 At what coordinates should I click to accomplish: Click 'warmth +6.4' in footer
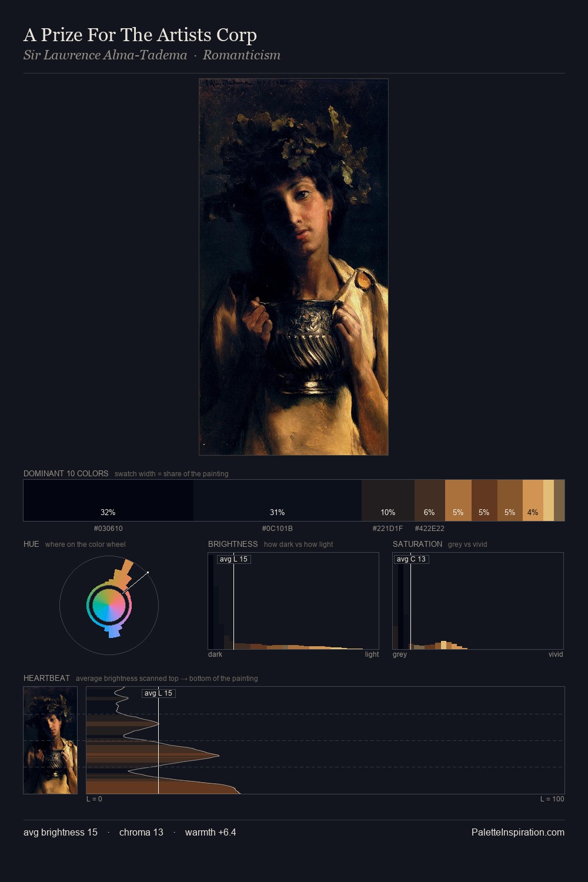pos(211,833)
